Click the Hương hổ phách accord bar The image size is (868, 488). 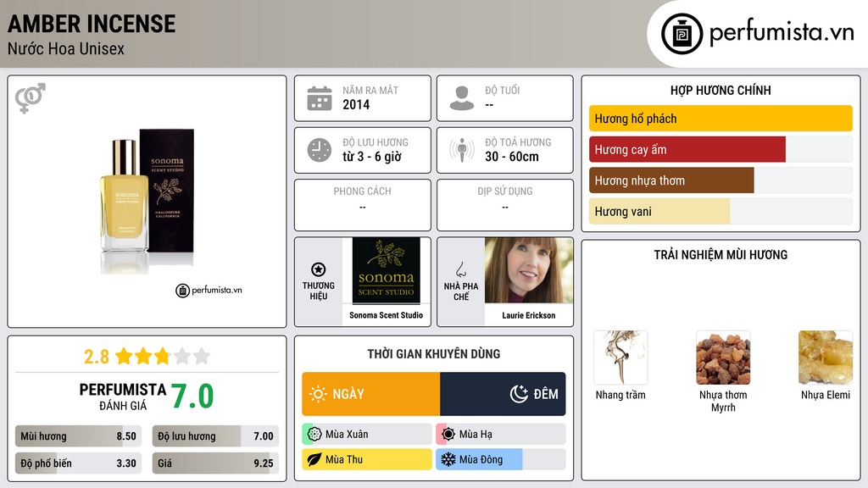point(721,119)
